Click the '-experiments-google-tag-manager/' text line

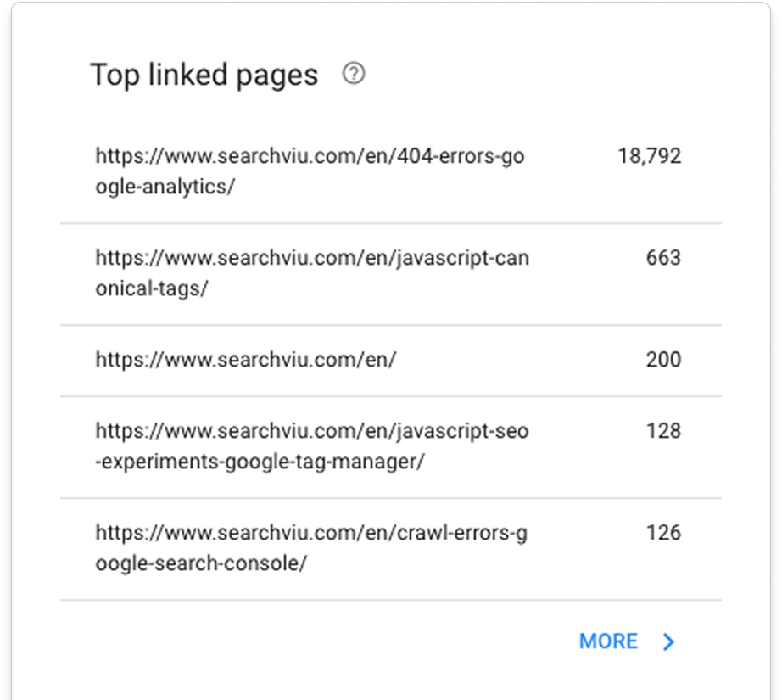tap(260, 462)
